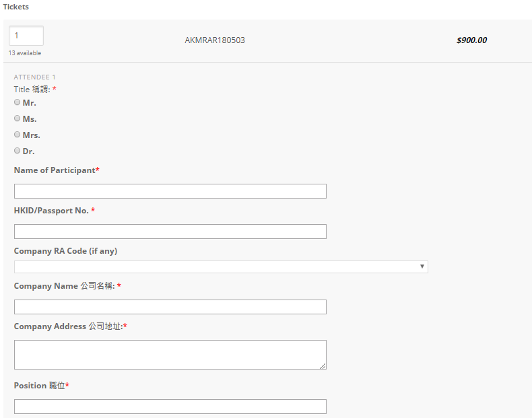
Task: Click the "Company RA Code (if any)" label
Action: (x=65, y=251)
